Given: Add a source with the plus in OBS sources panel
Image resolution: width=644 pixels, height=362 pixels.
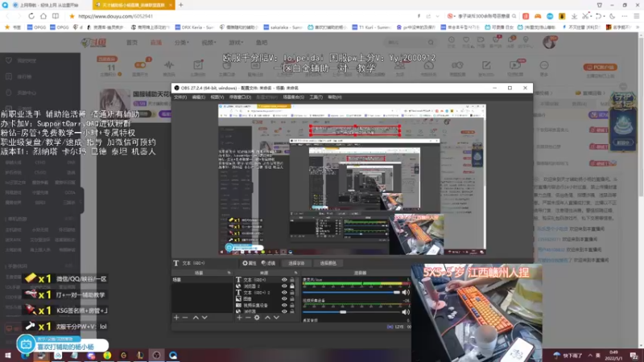Looking at the screenshot, I should 239,317.
